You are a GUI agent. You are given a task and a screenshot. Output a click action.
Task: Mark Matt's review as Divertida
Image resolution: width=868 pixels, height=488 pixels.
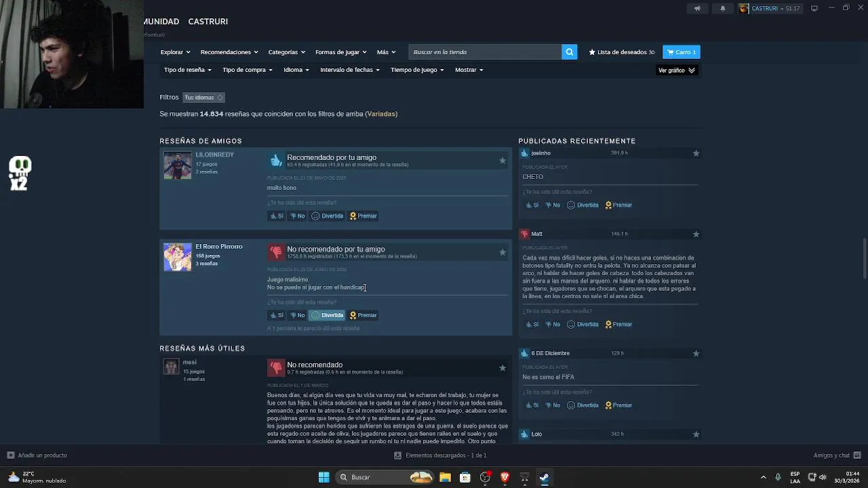point(583,325)
